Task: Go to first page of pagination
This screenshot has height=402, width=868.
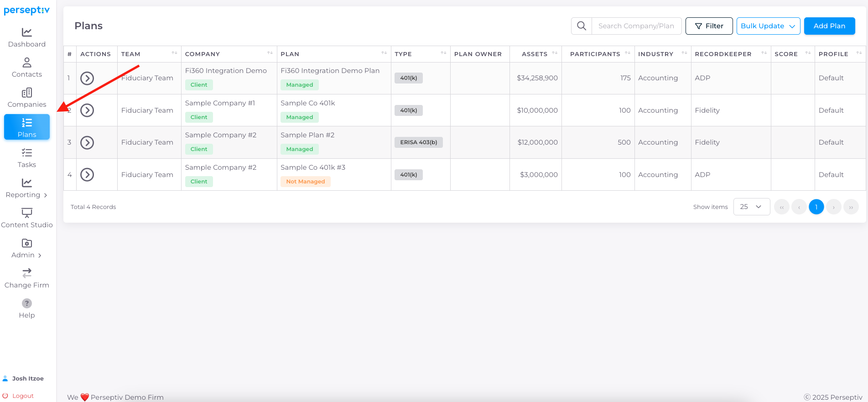Action: (x=782, y=207)
